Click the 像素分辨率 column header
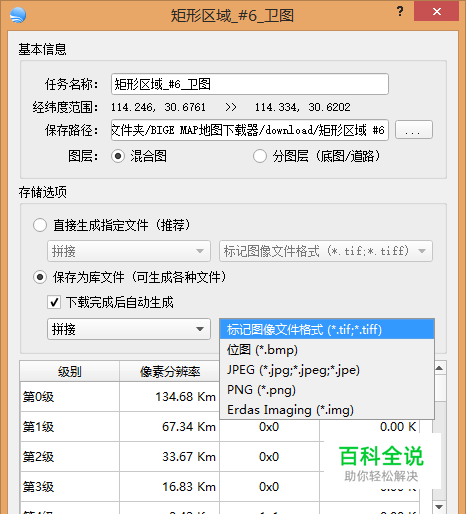466x514 pixels. click(169, 371)
